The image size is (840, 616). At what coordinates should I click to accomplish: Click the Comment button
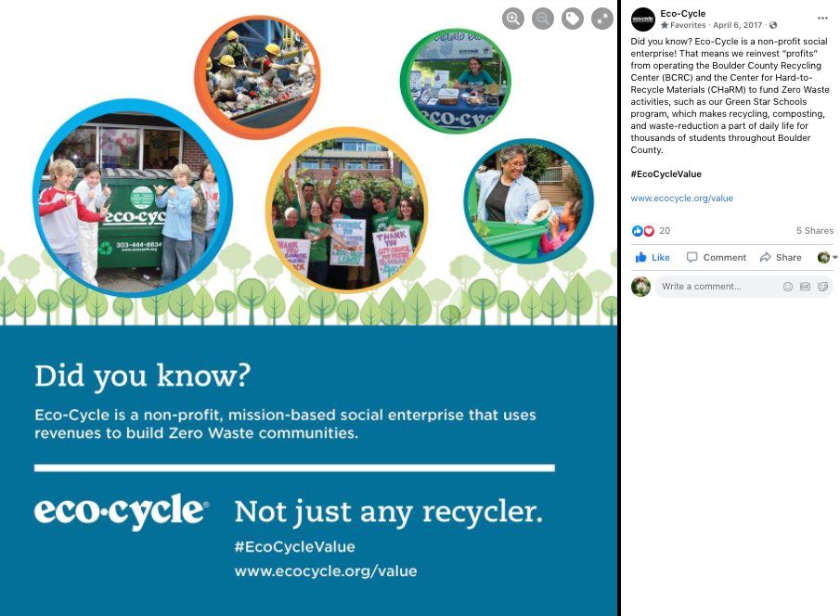coord(717,258)
